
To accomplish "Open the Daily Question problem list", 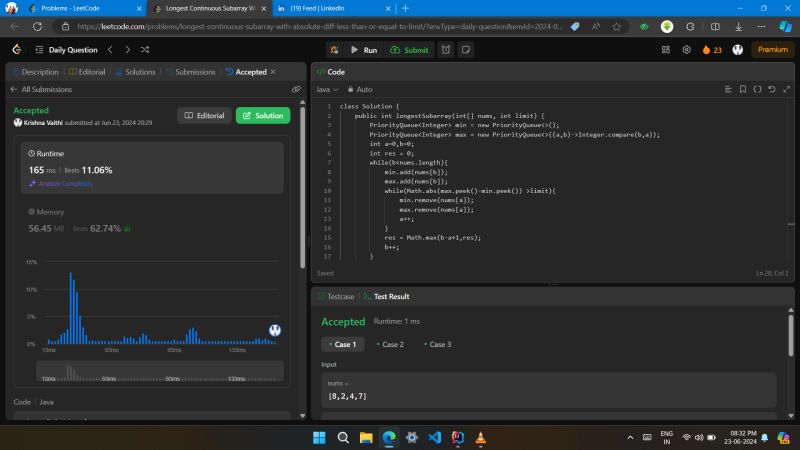I will pyautogui.click(x=66, y=49).
